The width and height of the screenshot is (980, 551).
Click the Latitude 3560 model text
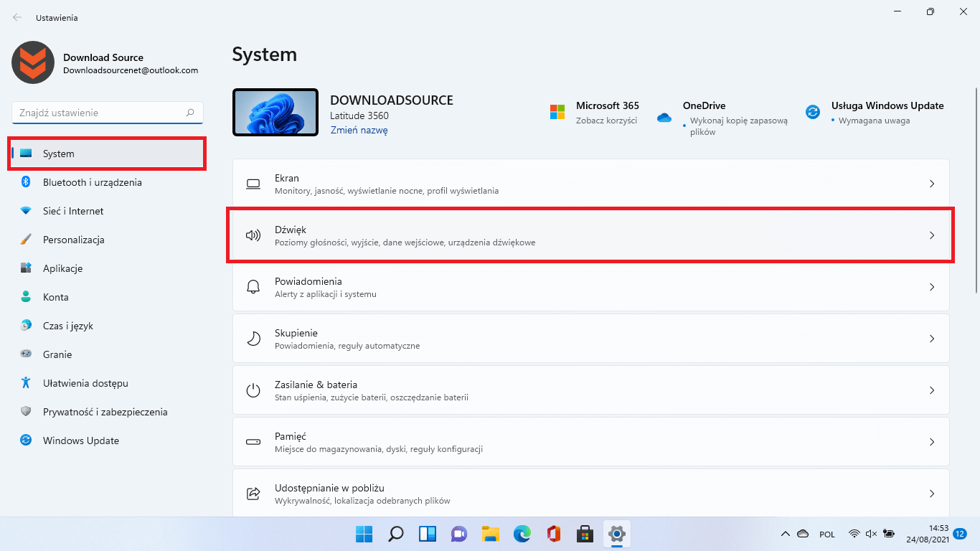[359, 116]
